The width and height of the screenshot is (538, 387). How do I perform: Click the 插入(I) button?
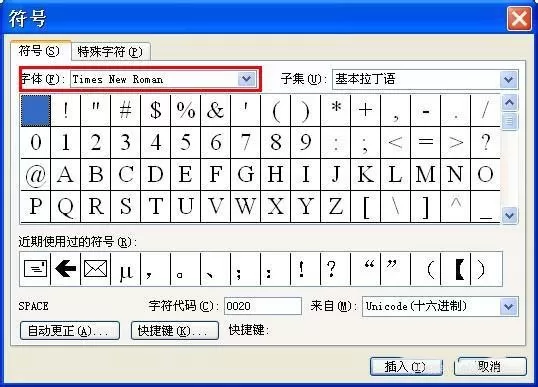[x=406, y=367]
